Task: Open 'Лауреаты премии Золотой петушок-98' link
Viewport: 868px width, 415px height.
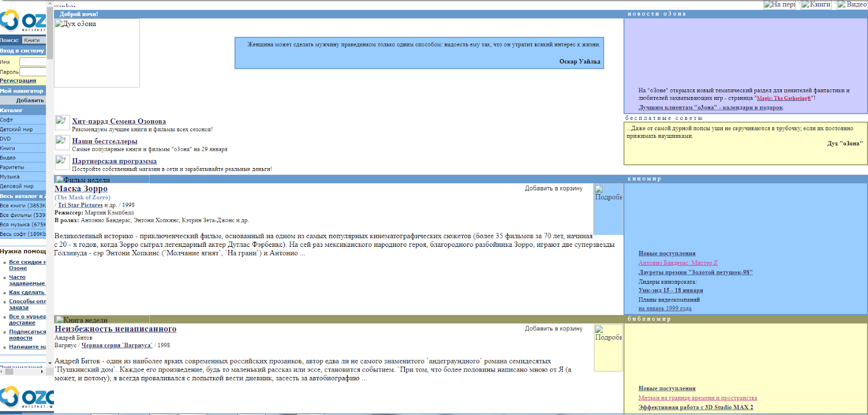Action: pyautogui.click(x=695, y=272)
